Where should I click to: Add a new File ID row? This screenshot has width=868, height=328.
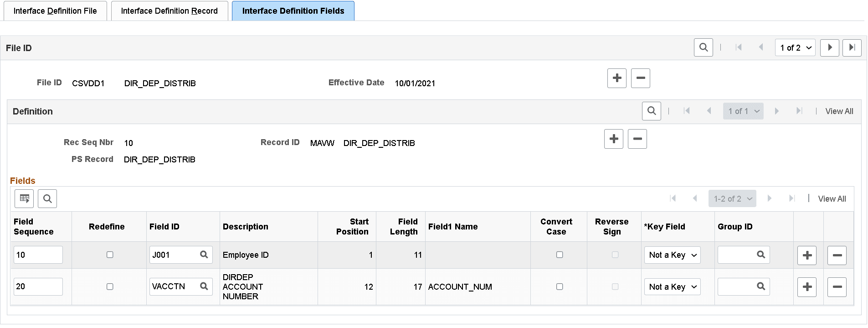click(616, 78)
